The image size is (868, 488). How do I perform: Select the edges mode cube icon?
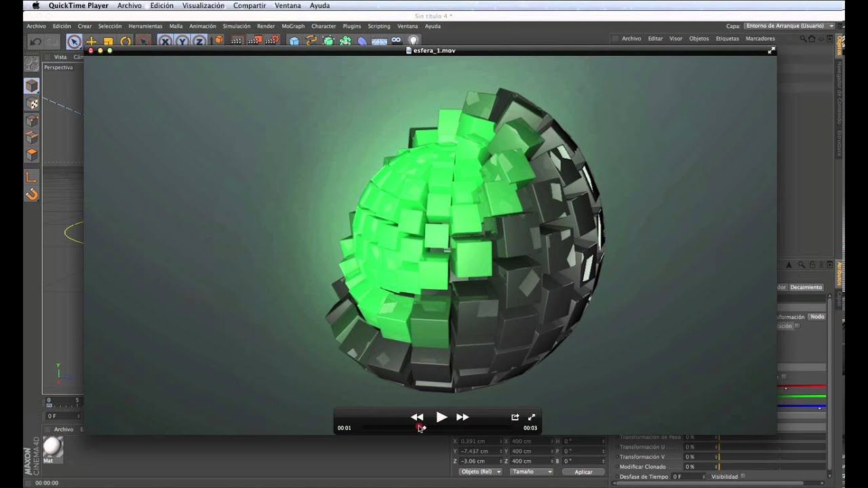[32, 138]
